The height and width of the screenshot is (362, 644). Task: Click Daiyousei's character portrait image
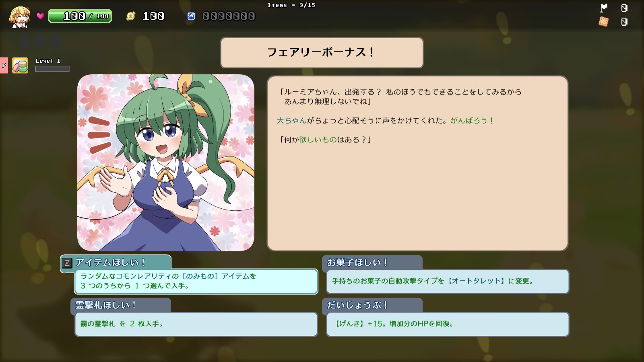pyautogui.click(x=166, y=162)
